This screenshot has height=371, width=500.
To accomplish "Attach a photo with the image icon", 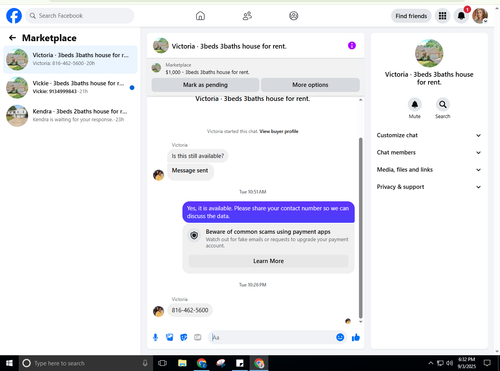I will pos(170,337).
